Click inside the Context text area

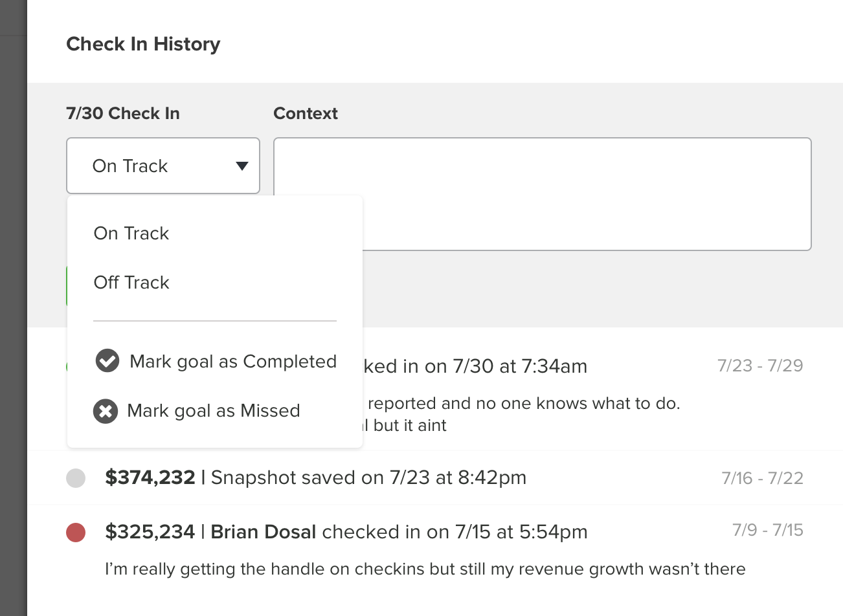[583, 193]
